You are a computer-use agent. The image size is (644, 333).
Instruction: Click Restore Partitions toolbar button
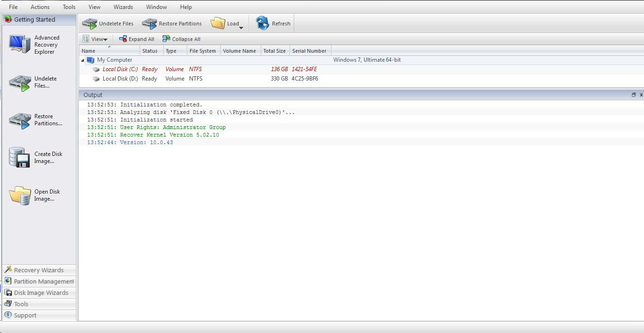[172, 24]
